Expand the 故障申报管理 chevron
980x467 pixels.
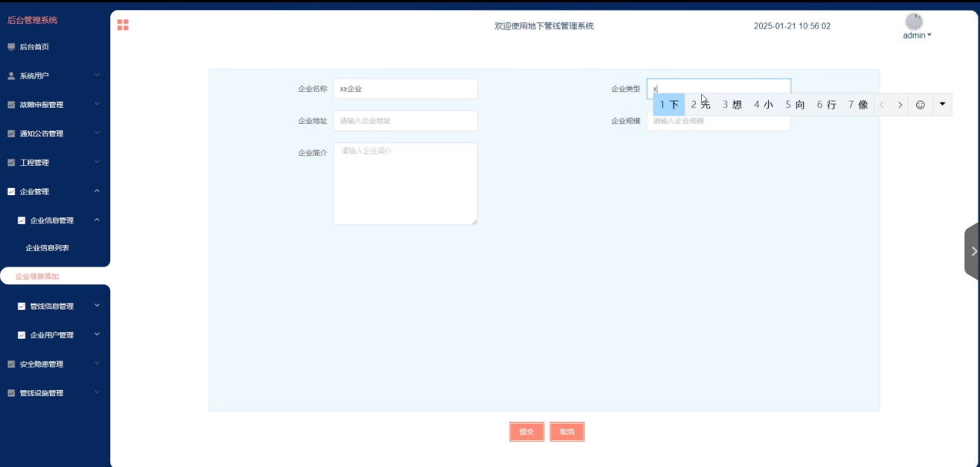(97, 104)
